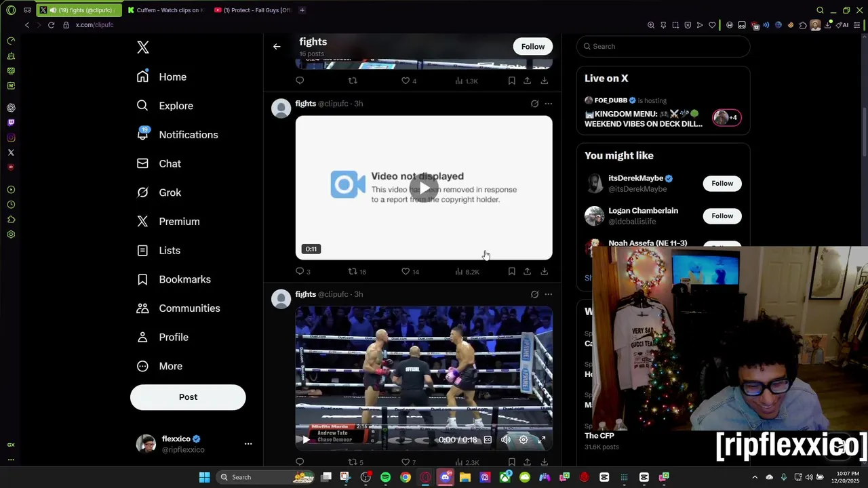Viewport: 868px width, 488px height.
Task: Open browser extensions puzzle icon
Action: tap(803, 25)
